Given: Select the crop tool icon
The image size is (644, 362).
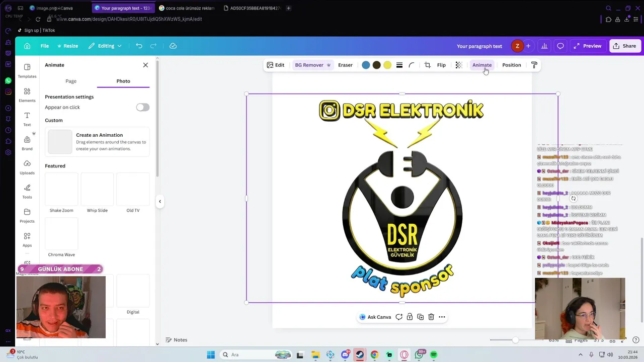Looking at the screenshot, I should [x=428, y=65].
